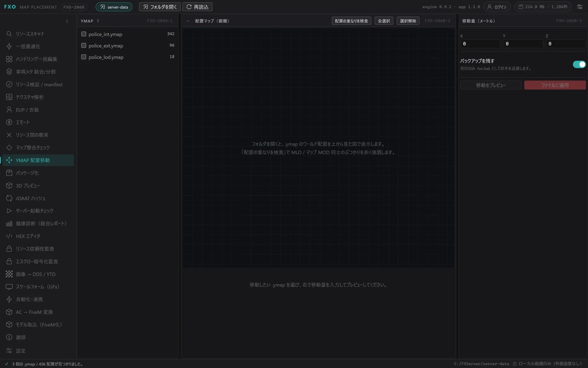The height and width of the screenshot is (368, 588).
Task: Click the 車両メタ 結合/分割 layers icon
Action: [x=9, y=72]
